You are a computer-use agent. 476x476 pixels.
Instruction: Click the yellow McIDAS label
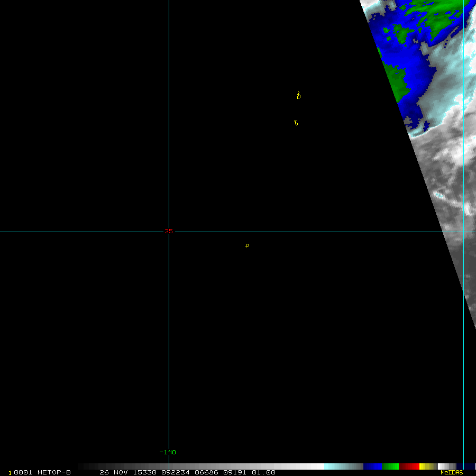(452, 472)
